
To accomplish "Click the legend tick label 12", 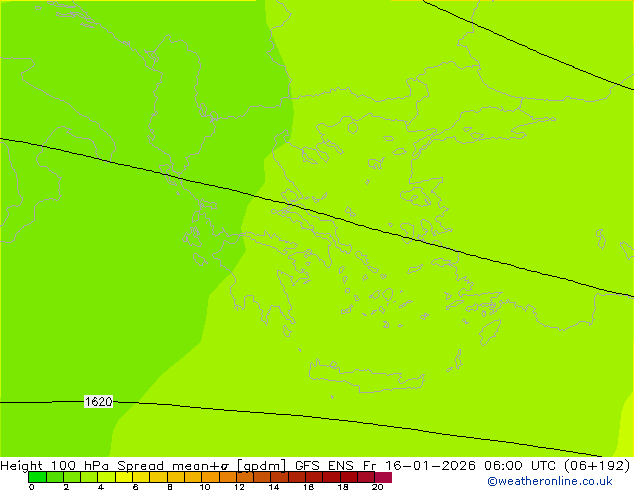I will pyautogui.click(x=239, y=487).
